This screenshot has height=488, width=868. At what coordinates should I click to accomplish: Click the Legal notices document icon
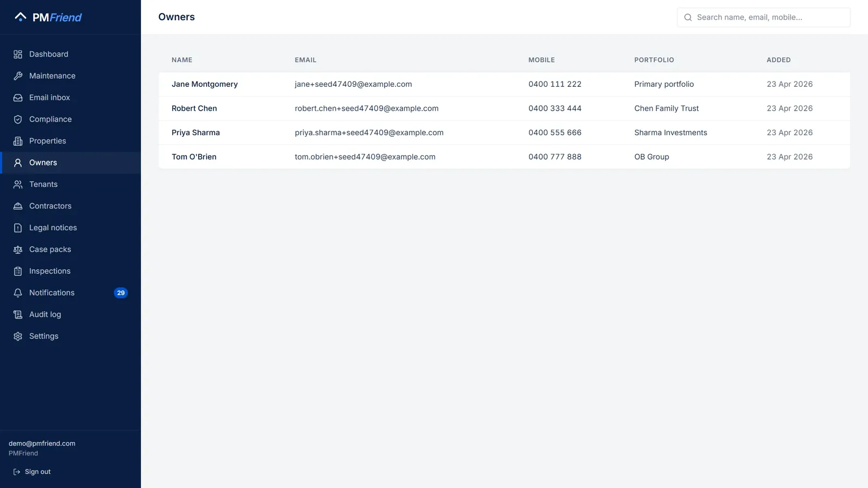18,228
